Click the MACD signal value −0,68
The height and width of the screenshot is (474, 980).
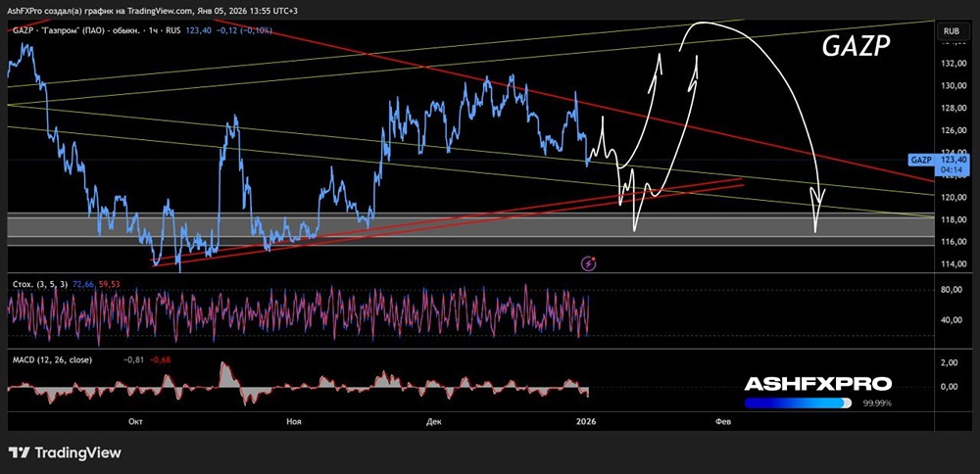pos(160,359)
